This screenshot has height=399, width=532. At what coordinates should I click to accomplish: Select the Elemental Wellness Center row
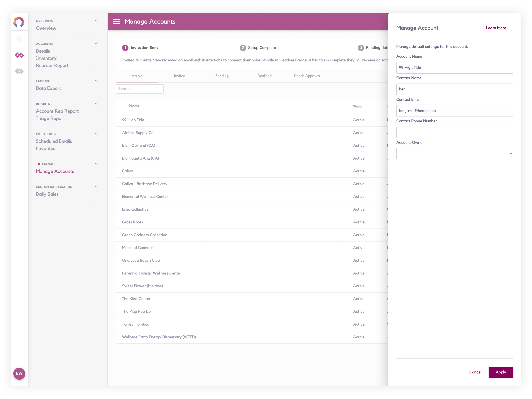(x=252, y=196)
